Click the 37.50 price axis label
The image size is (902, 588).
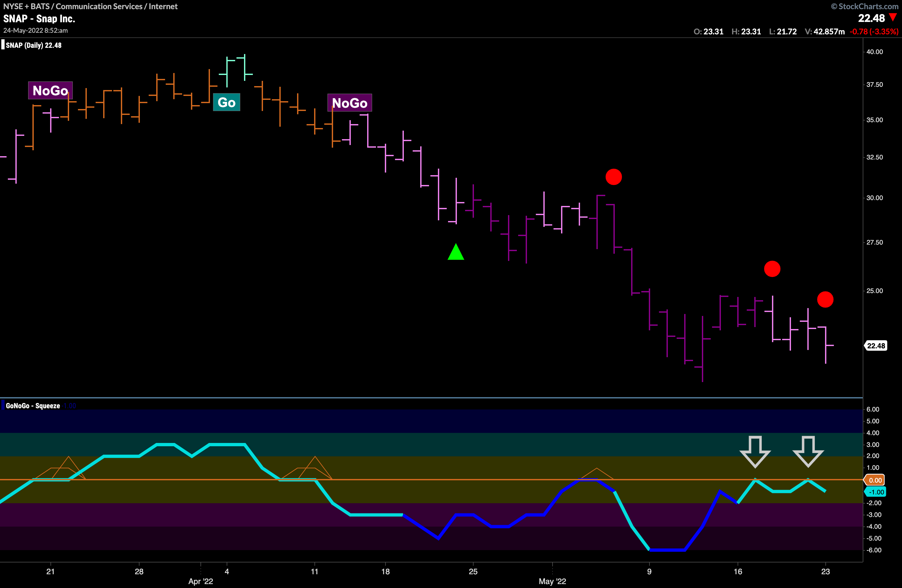pos(875,84)
